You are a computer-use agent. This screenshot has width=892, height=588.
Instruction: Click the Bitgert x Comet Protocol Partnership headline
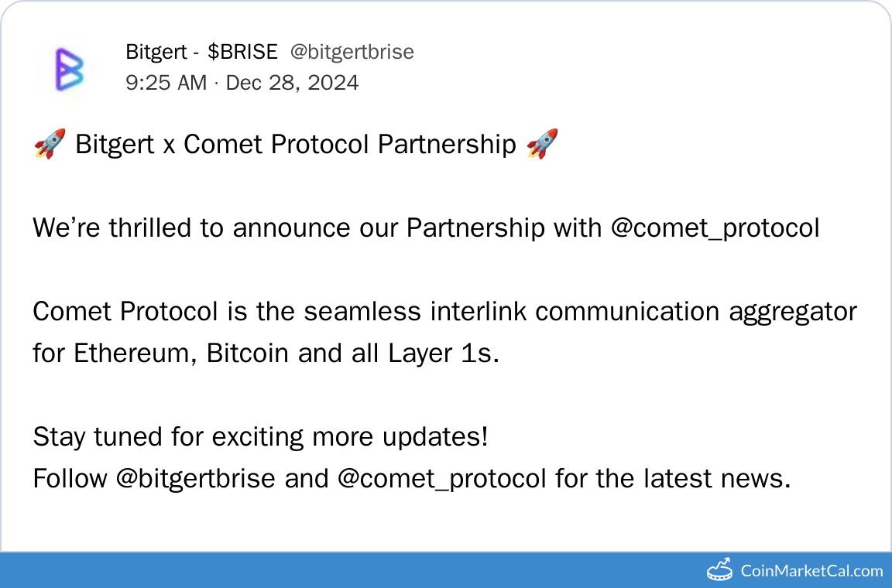point(295,144)
